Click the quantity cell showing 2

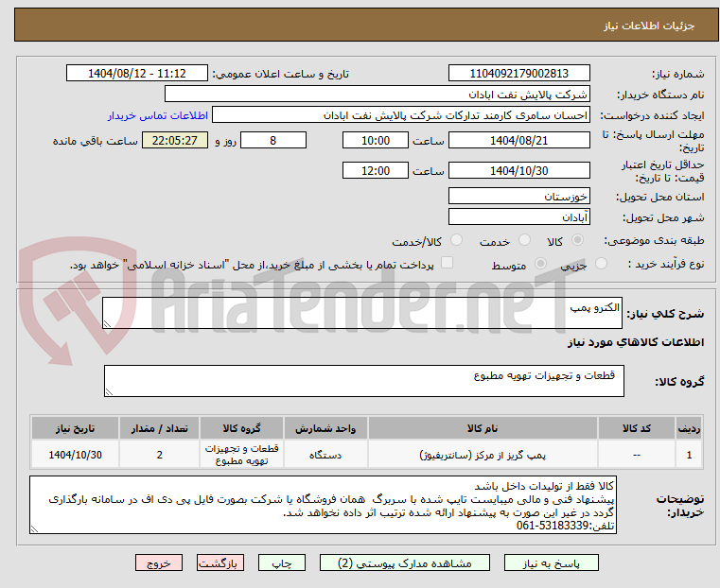[159, 455]
